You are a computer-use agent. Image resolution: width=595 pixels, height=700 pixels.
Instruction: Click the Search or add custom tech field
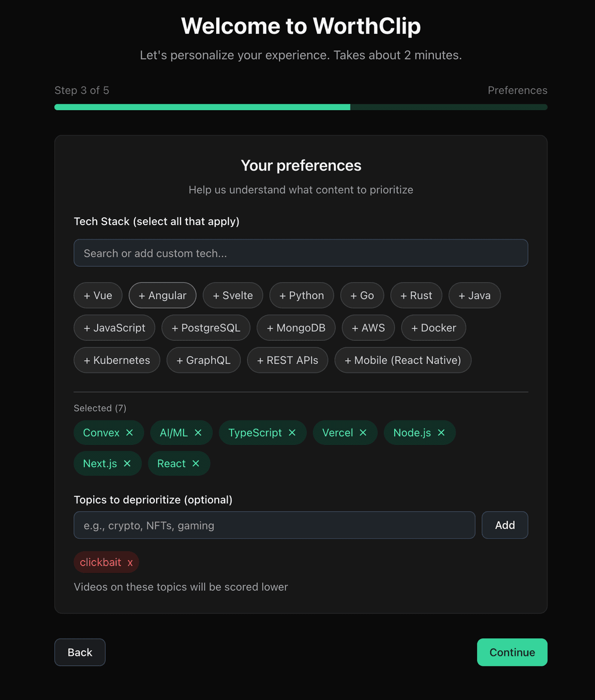pyautogui.click(x=300, y=253)
